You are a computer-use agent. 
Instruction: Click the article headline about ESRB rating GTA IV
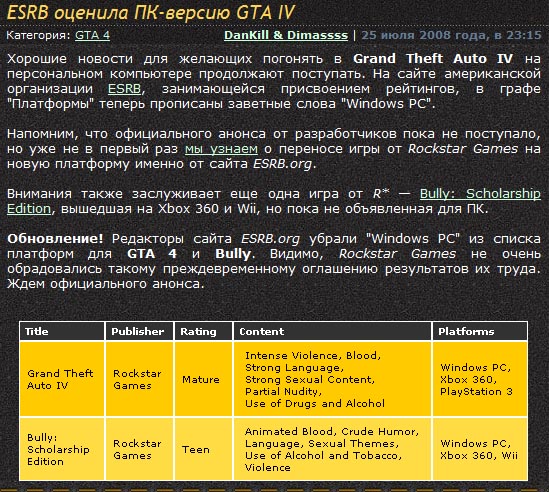click(151, 13)
